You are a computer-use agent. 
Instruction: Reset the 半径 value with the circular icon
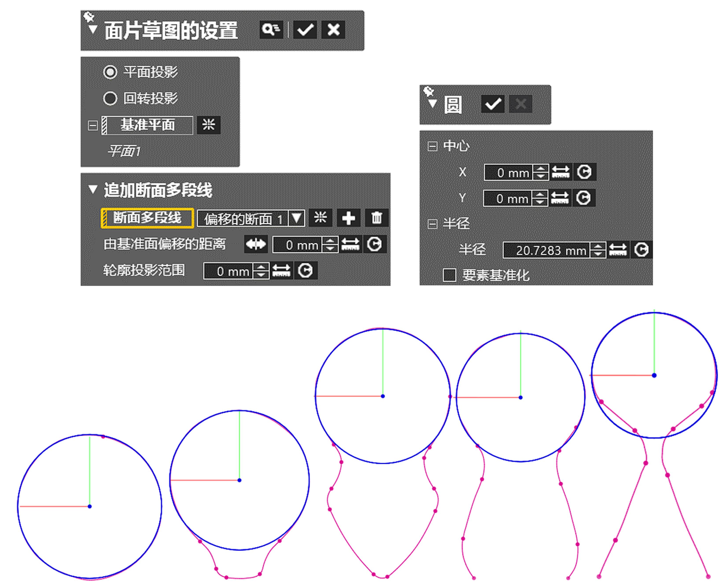(641, 250)
